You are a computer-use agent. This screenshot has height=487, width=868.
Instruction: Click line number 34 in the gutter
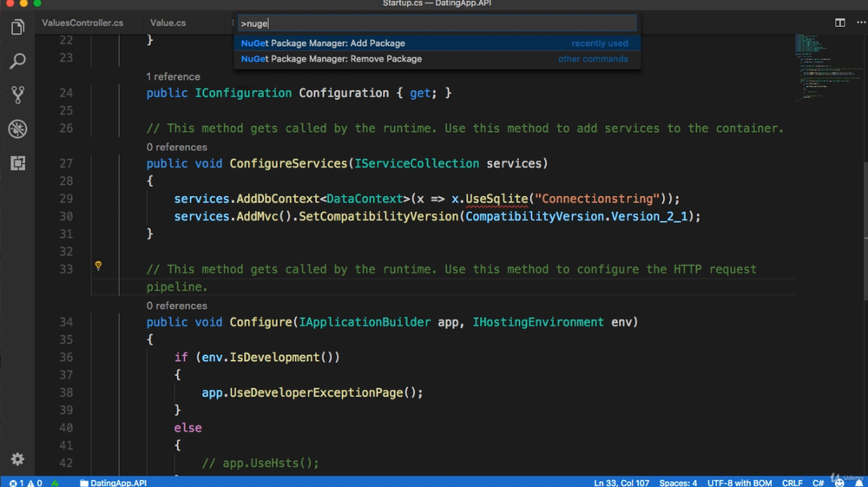click(66, 322)
